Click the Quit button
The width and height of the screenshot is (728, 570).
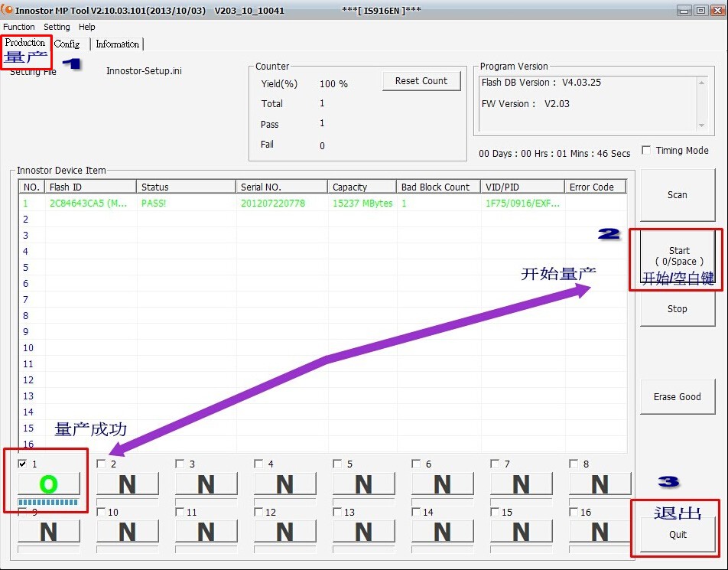(x=678, y=535)
